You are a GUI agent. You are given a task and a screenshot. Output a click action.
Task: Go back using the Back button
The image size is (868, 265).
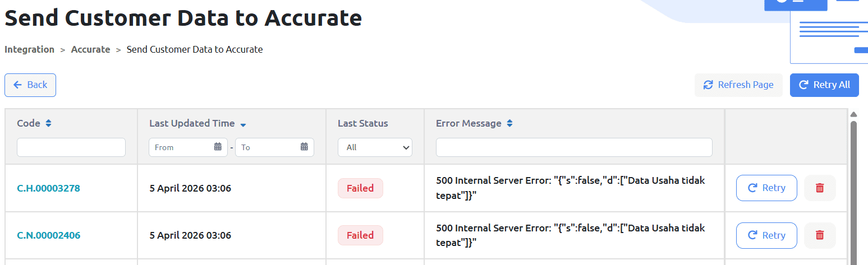point(30,85)
